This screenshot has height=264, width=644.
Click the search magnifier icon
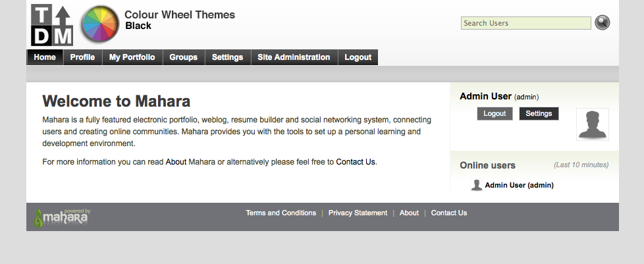click(602, 23)
